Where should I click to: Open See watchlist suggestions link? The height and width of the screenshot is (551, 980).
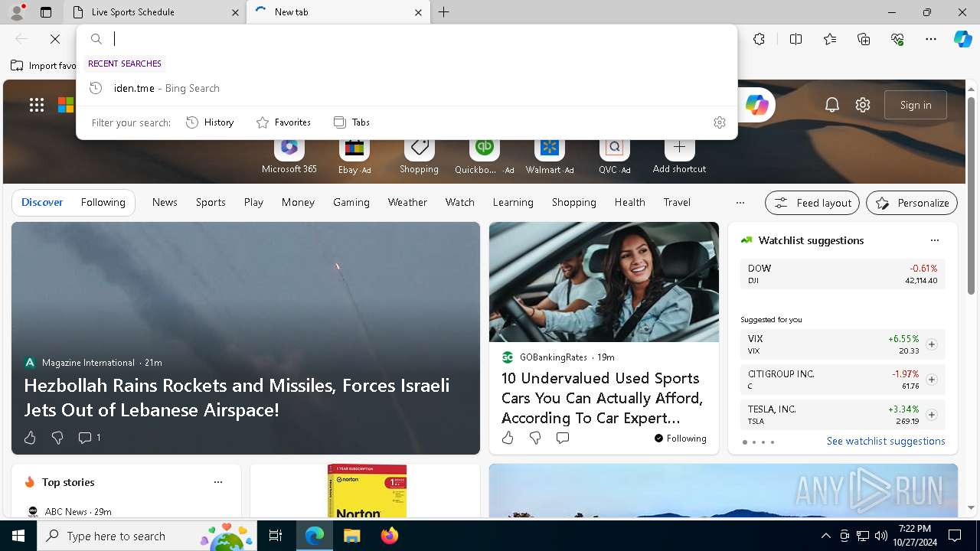point(886,442)
